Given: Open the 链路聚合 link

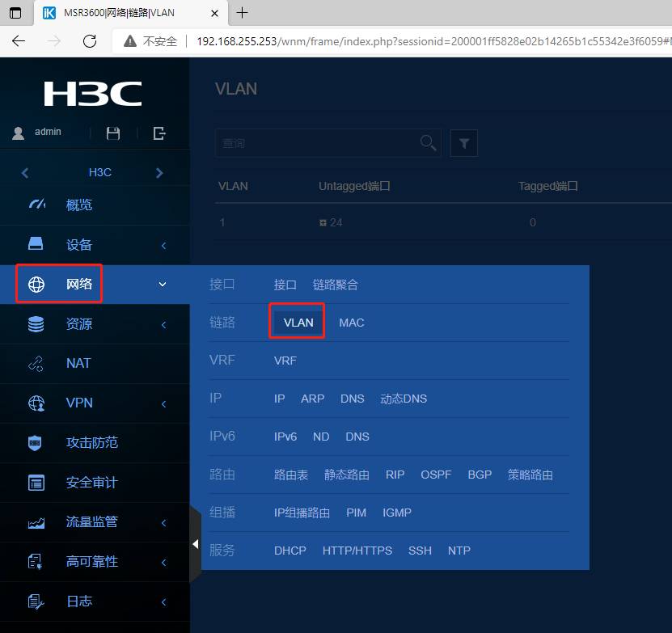Looking at the screenshot, I should (335, 285).
